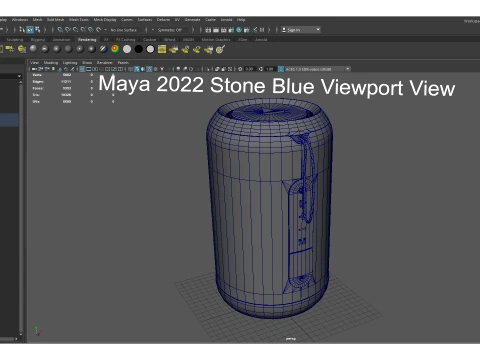
Task: Click the last yellow shelf icon
Action: 220,49
